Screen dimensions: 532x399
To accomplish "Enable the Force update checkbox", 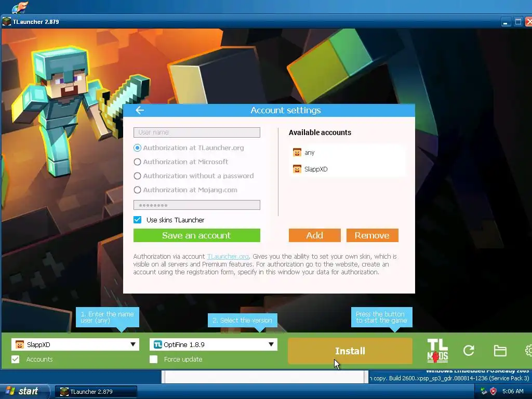I will 153,360.
